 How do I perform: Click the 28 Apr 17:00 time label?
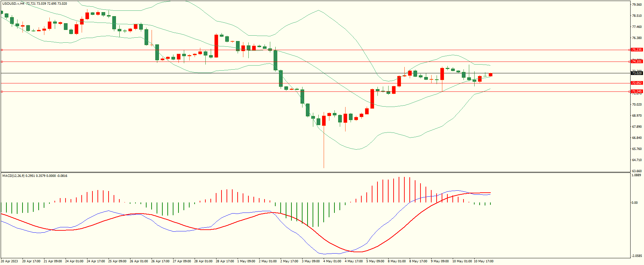coord(225,261)
